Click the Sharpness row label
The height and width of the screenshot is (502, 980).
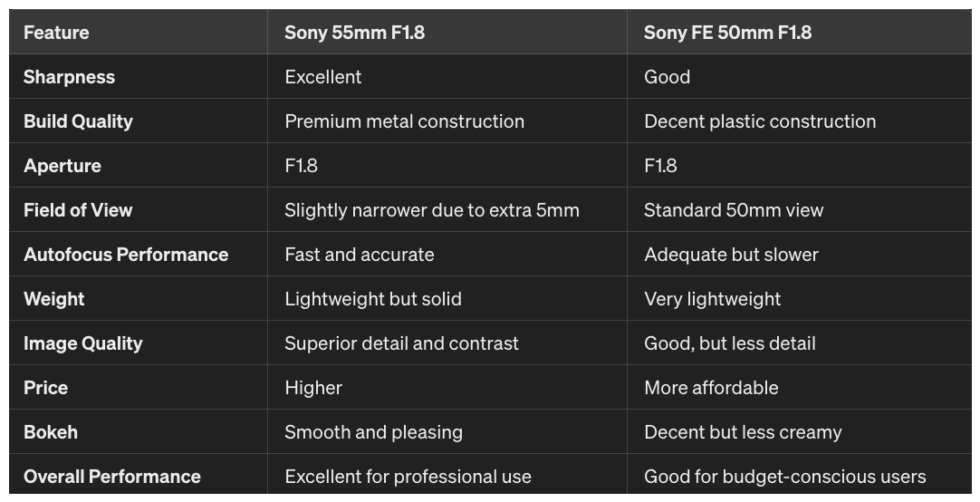pyautogui.click(x=70, y=77)
